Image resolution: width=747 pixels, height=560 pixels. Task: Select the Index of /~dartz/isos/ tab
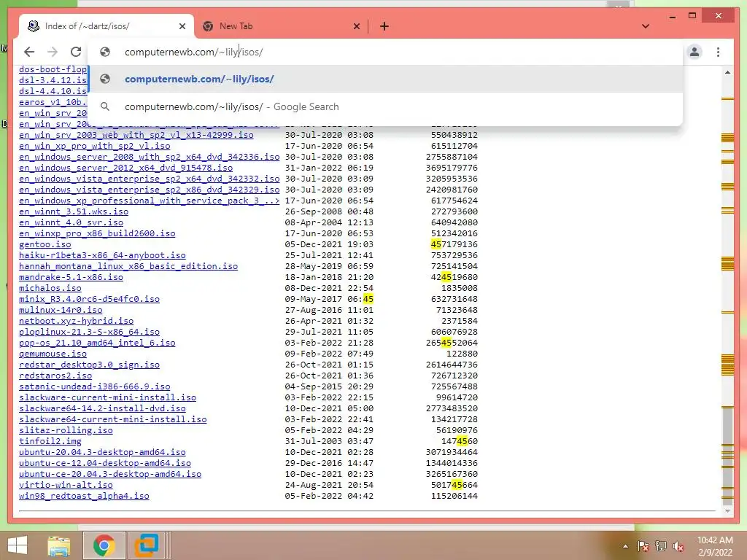(x=107, y=26)
